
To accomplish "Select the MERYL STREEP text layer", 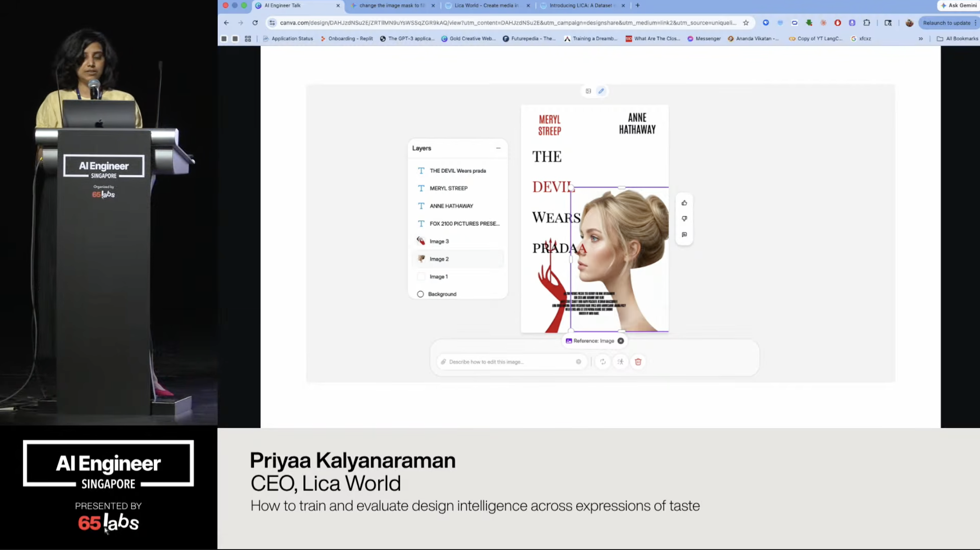I will click(x=457, y=188).
